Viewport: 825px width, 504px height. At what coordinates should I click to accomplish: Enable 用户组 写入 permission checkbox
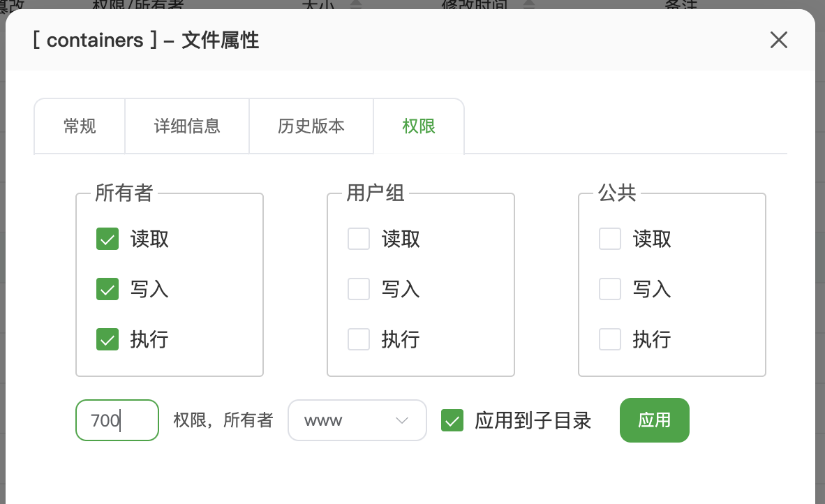359,289
